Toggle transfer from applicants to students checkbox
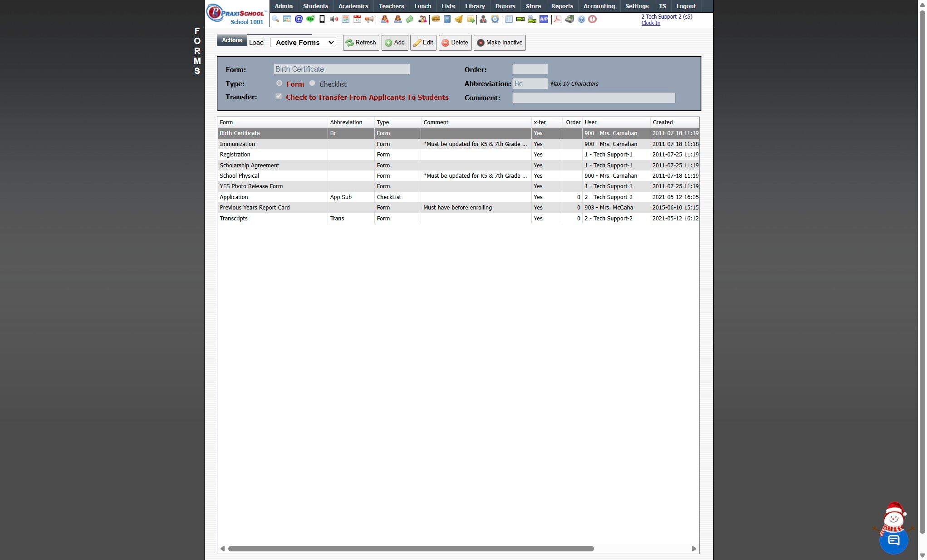 click(x=279, y=97)
